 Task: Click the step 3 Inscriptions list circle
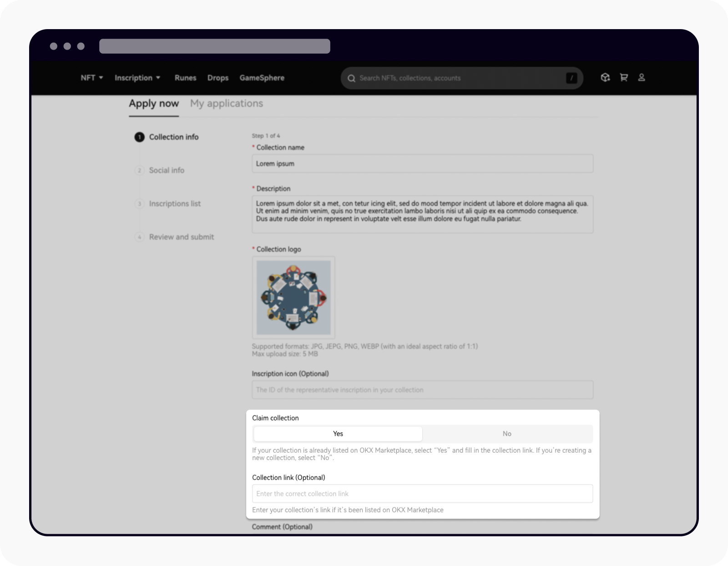(x=139, y=204)
